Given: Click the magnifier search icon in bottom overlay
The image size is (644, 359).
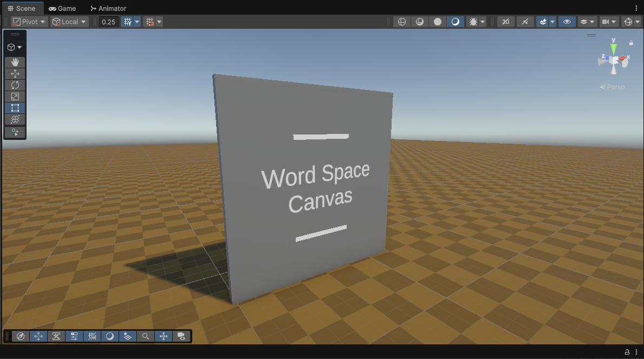Looking at the screenshot, I should (x=145, y=336).
